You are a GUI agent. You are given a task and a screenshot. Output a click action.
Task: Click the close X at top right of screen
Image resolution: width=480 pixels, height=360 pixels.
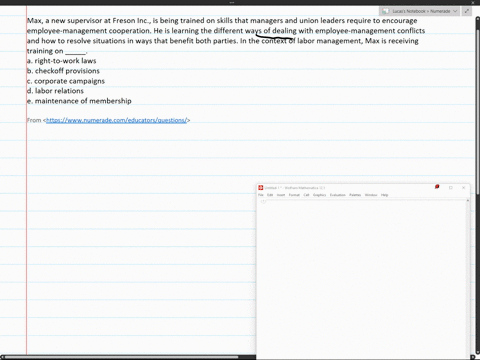point(473,2)
